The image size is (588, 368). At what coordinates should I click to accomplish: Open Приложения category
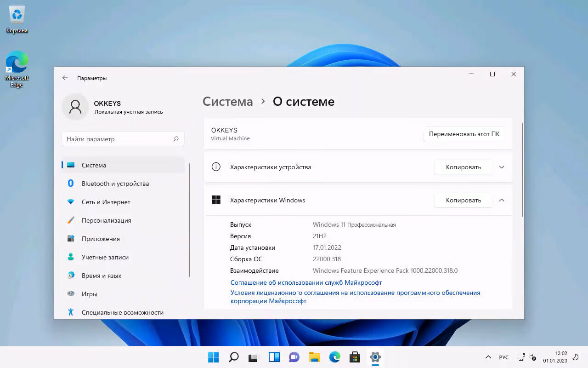click(123, 239)
